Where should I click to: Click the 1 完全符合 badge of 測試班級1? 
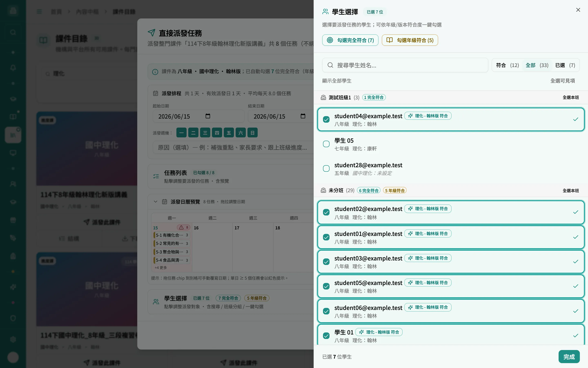coord(374,97)
